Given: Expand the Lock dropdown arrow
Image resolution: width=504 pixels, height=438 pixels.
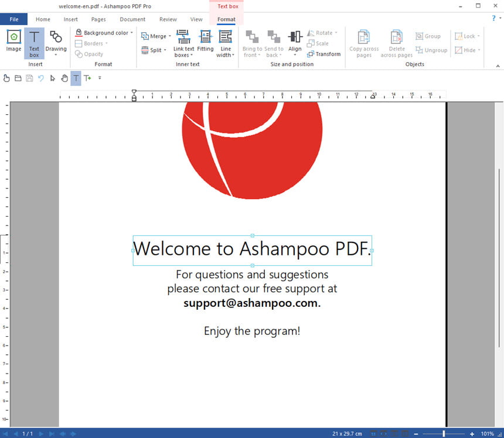Looking at the screenshot, I should pyautogui.click(x=478, y=36).
